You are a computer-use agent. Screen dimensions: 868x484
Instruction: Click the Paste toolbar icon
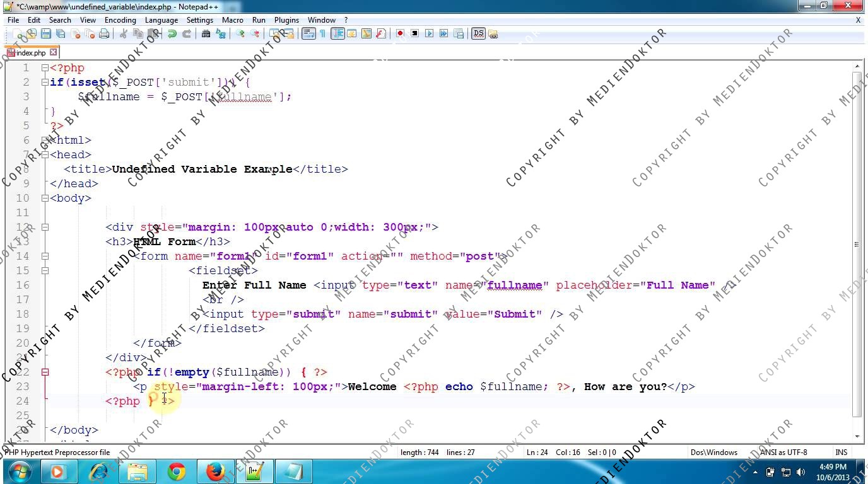[153, 33]
